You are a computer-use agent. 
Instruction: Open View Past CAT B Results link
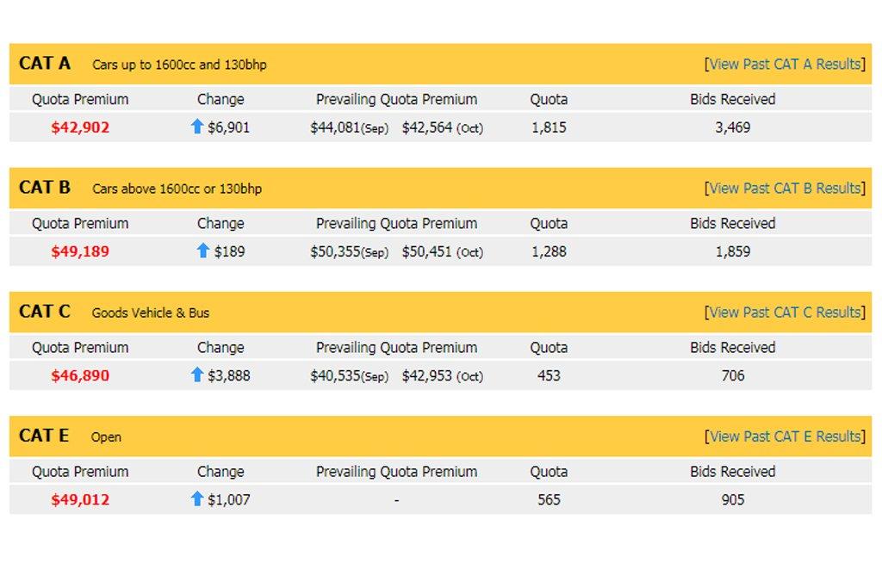click(784, 188)
